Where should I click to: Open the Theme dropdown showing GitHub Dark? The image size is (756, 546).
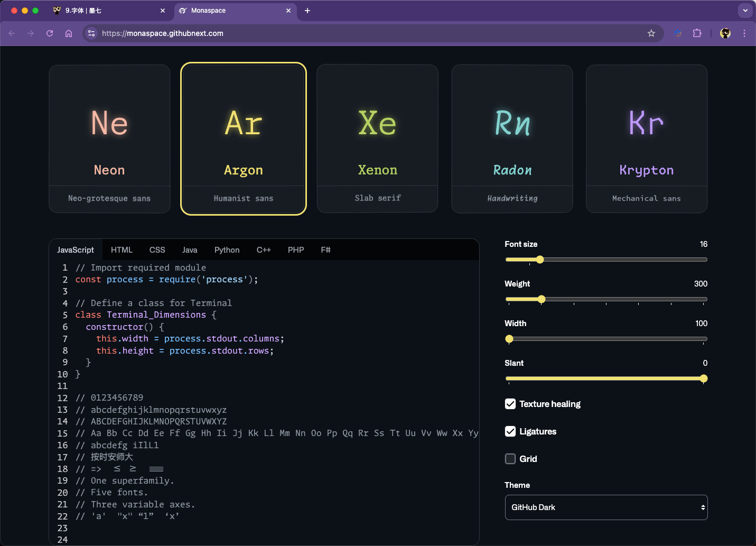[x=606, y=507]
